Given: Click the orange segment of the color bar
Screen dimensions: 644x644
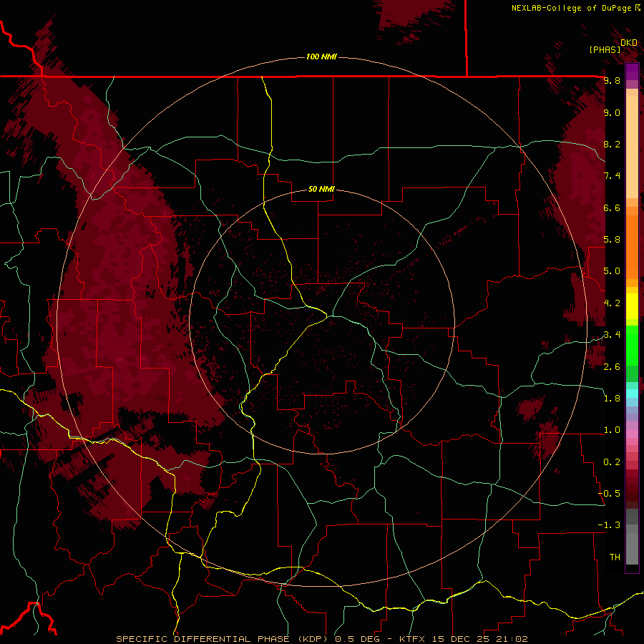Looking at the screenshot, I should 632,246.
